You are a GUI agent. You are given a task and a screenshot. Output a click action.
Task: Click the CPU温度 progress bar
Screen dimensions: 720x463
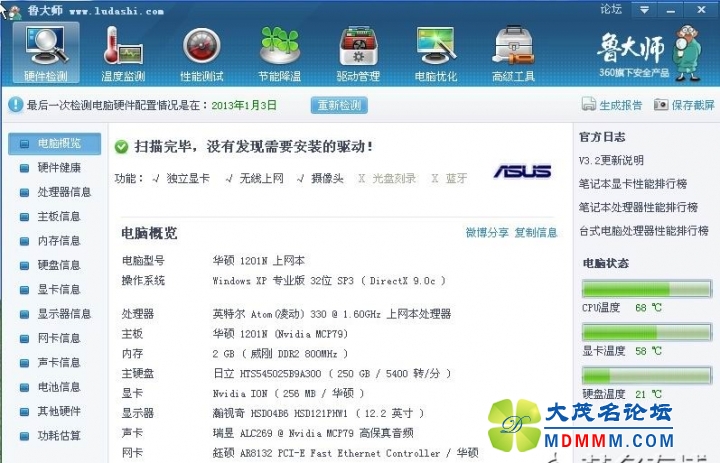(647, 289)
